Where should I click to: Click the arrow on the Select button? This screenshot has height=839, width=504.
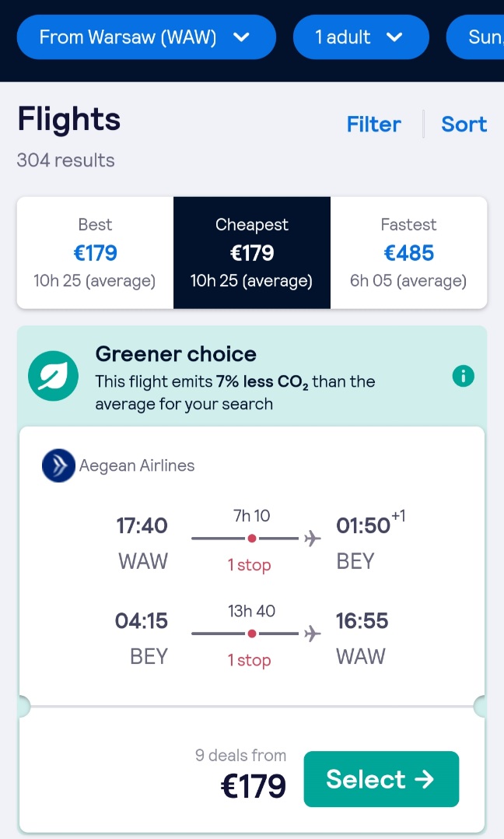click(425, 779)
